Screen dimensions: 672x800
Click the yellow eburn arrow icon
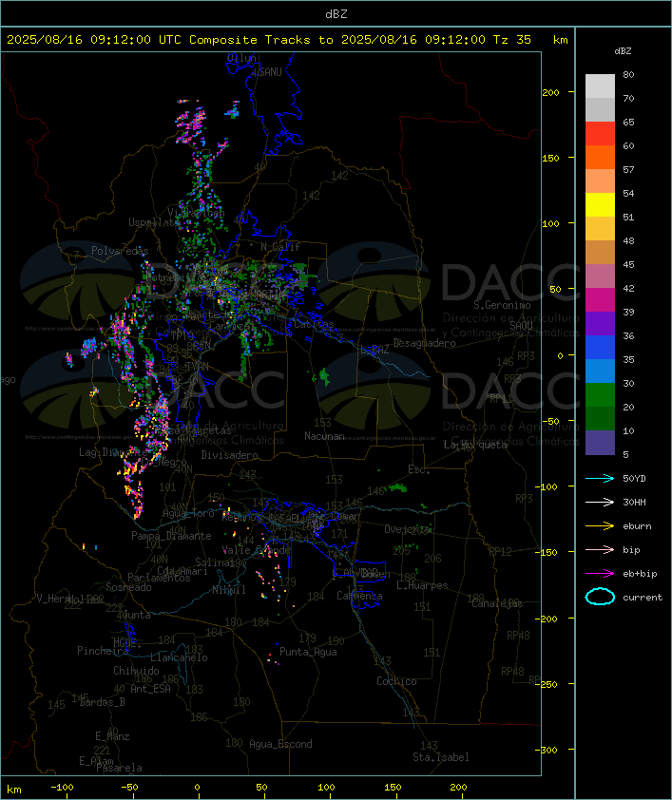click(x=600, y=526)
